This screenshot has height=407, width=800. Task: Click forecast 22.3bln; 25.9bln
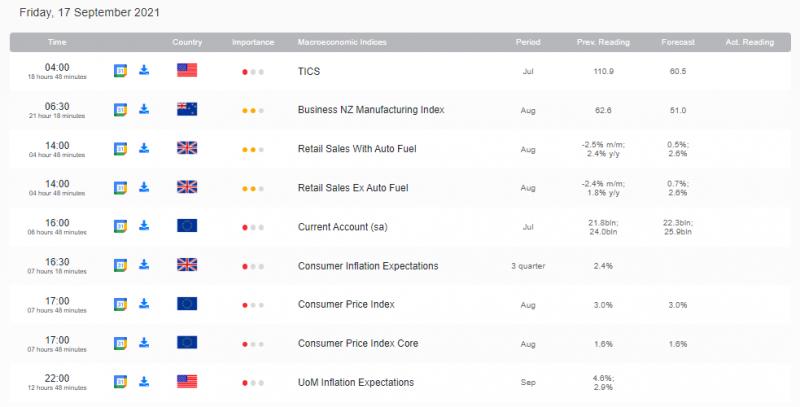(x=678, y=227)
